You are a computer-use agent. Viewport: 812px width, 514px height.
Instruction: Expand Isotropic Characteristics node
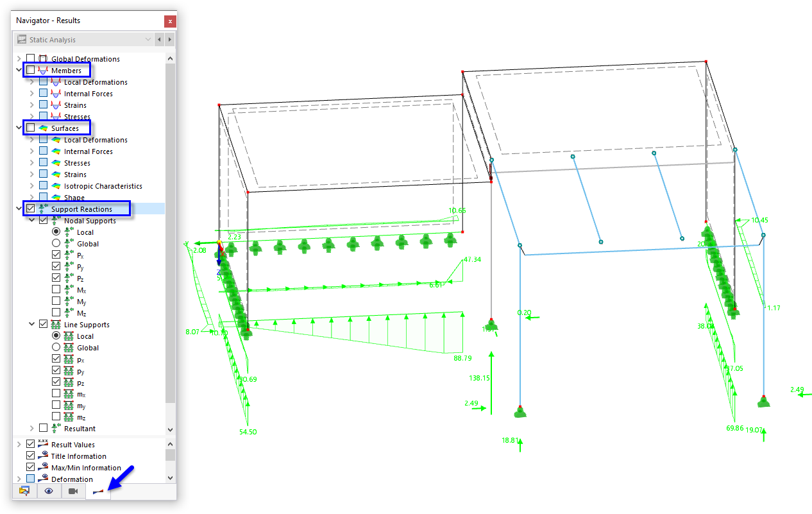pyautogui.click(x=31, y=186)
